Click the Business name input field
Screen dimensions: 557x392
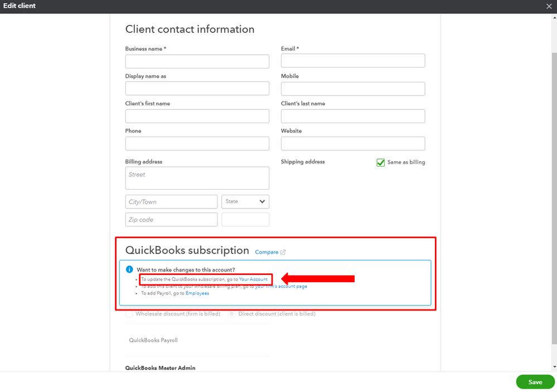coord(197,61)
